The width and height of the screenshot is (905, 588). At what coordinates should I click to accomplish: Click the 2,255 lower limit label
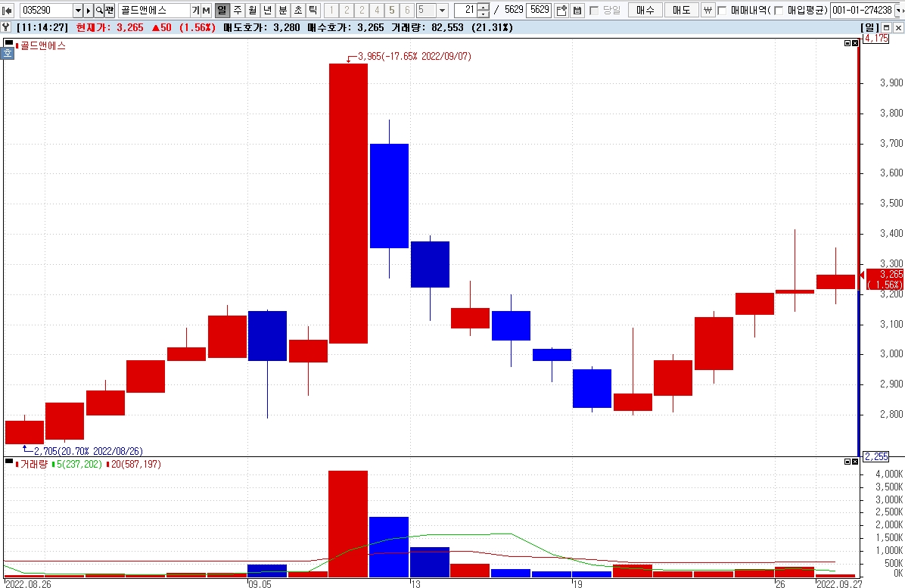875,456
